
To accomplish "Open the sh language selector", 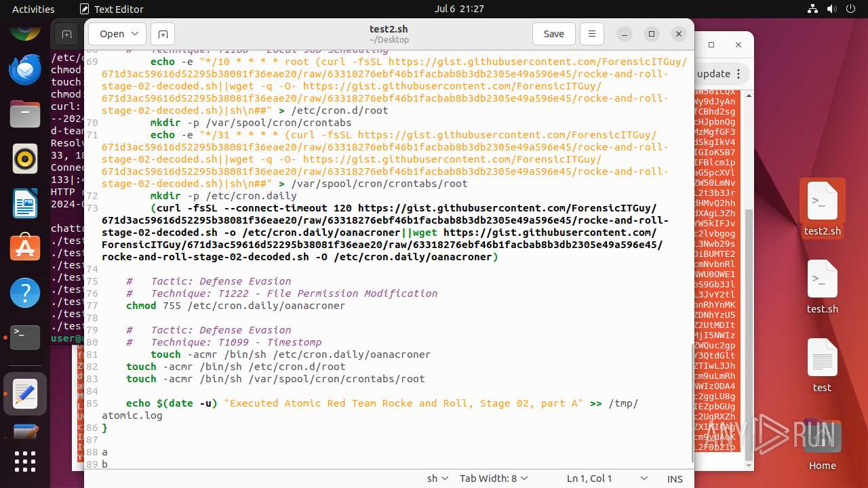I will click(x=437, y=479).
